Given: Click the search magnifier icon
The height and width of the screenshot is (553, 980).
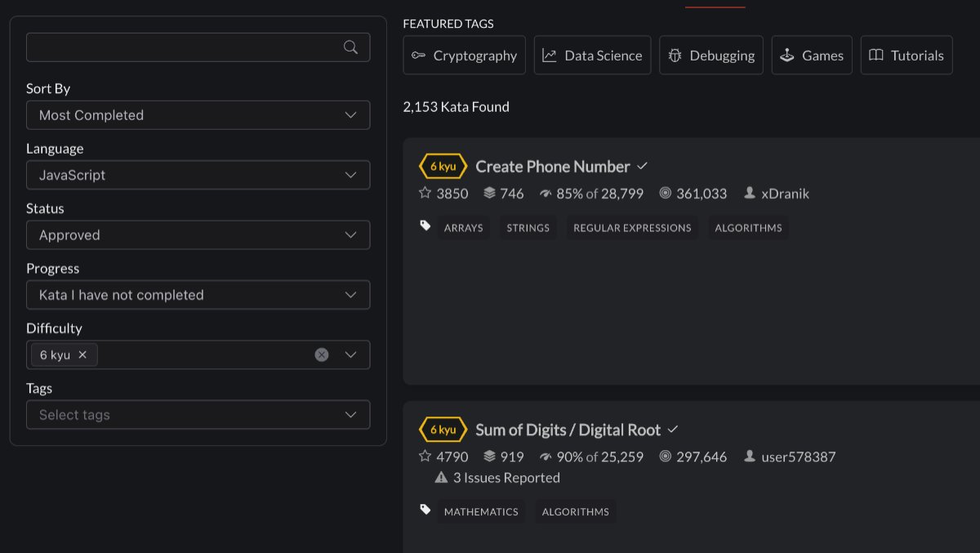Looking at the screenshot, I should (x=350, y=47).
